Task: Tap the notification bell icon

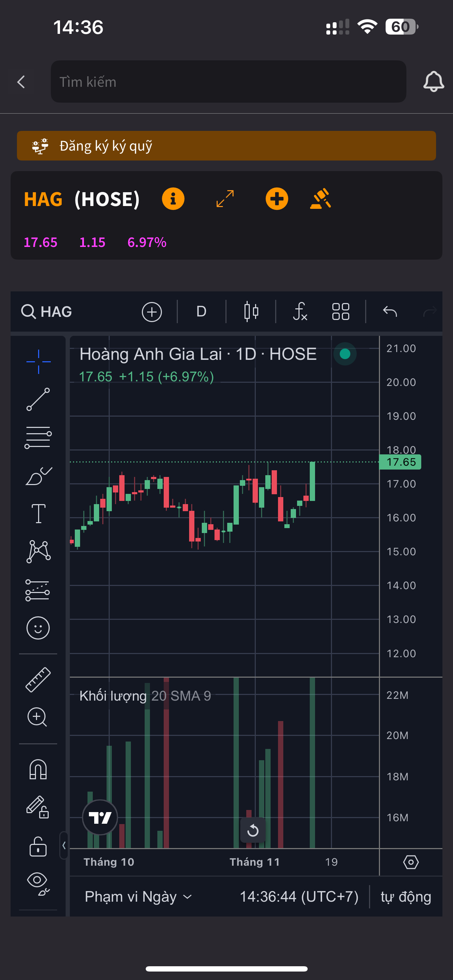Action: pos(433,81)
